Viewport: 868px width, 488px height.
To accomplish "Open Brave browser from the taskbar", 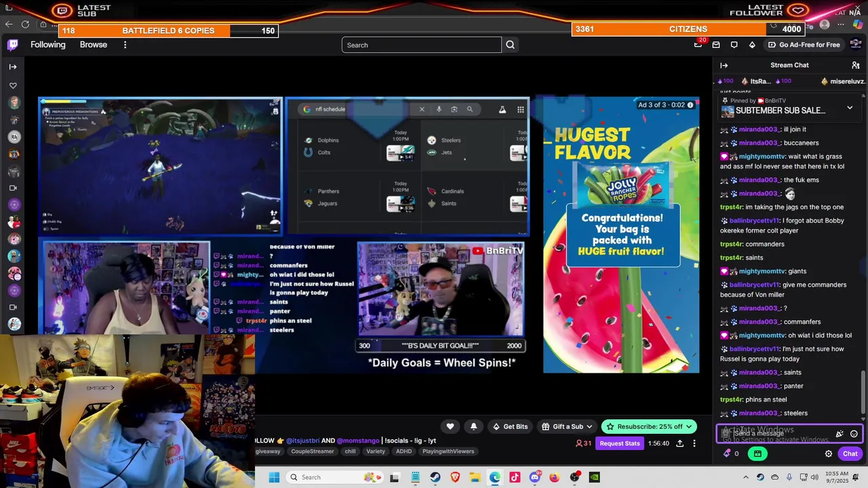I will (x=455, y=477).
